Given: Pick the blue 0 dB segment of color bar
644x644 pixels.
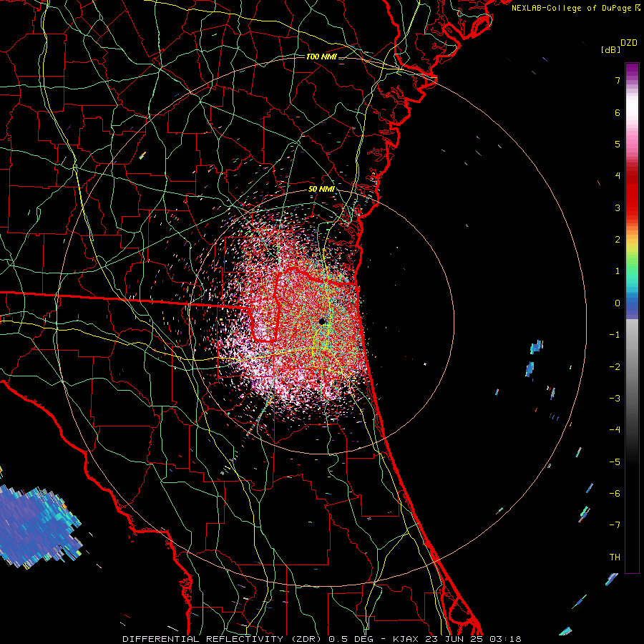Looking at the screenshot, I should [632, 303].
